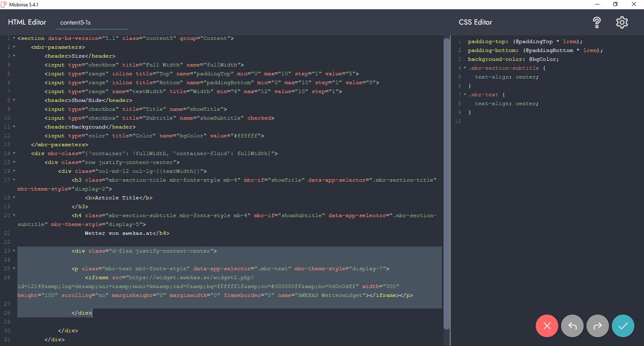Apply changes with the teal checkmark button
This screenshot has height=346, width=644.
point(623,326)
